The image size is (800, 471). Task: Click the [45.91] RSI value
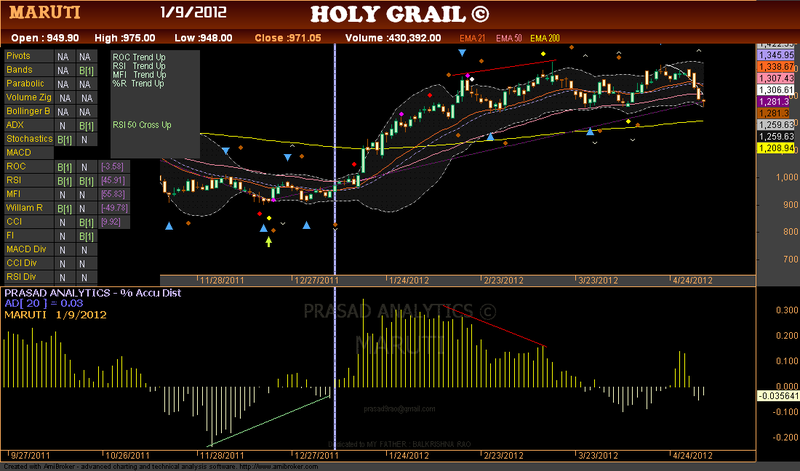click(x=113, y=180)
